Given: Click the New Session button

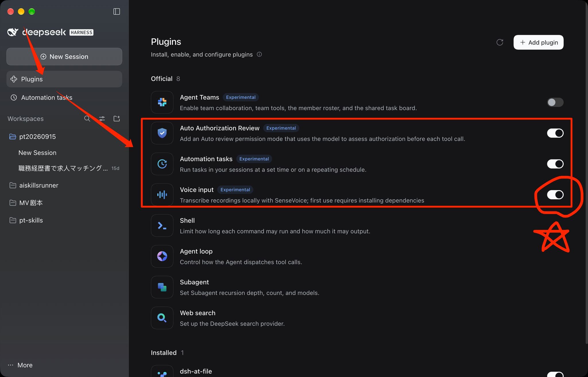Looking at the screenshot, I should click(x=64, y=57).
